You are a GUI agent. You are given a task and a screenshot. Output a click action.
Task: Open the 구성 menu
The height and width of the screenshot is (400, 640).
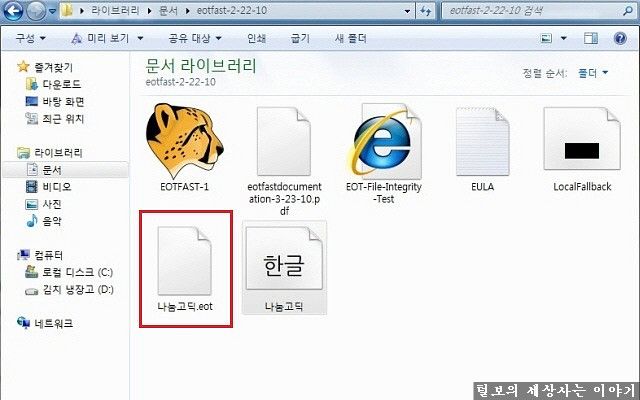pos(30,38)
